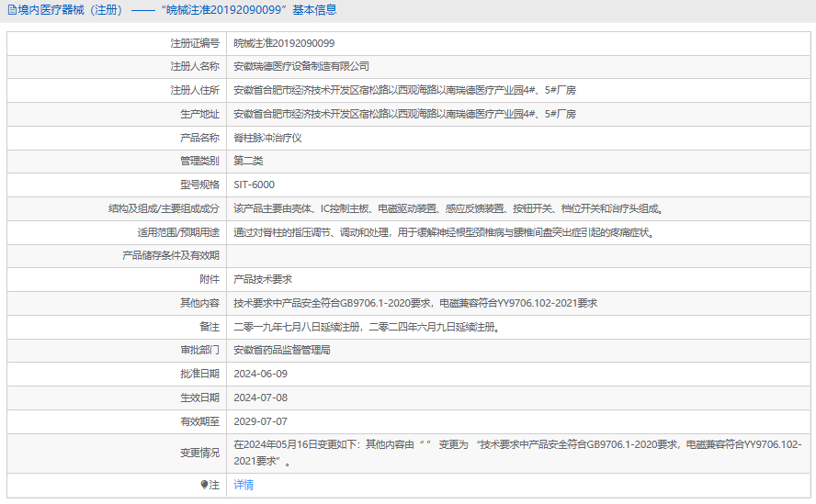The height and width of the screenshot is (504, 816).
Task: Select expiry date 2029-07-07
Action: tap(260, 421)
